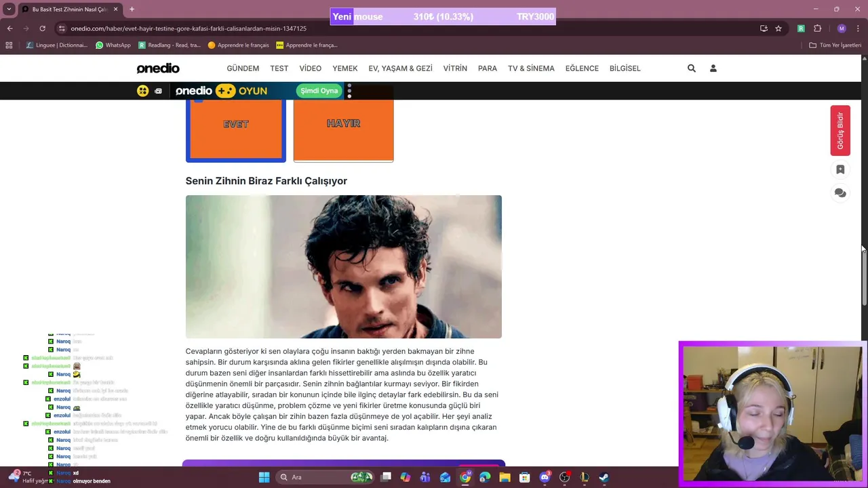Image resolution: width=868 pixels, height=488 pixels.
Task: Open the VİTRİN section
Action: 455,68
